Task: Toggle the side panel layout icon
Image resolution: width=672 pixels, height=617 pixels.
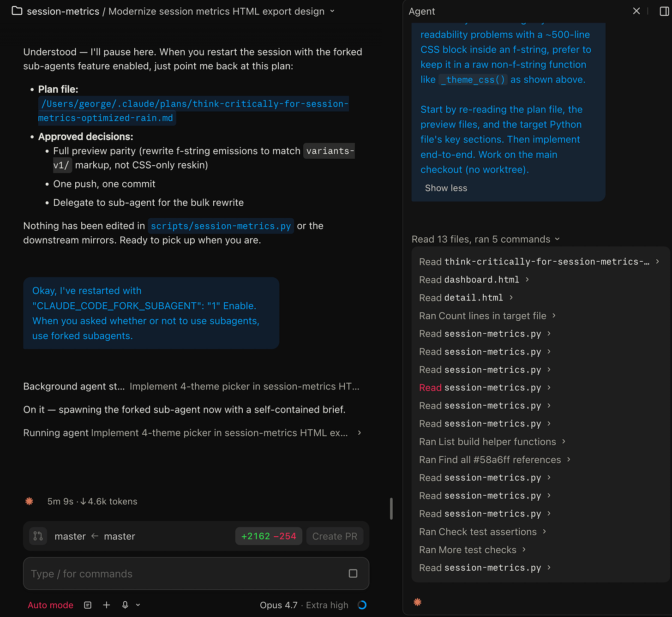Action: [664, 11]
